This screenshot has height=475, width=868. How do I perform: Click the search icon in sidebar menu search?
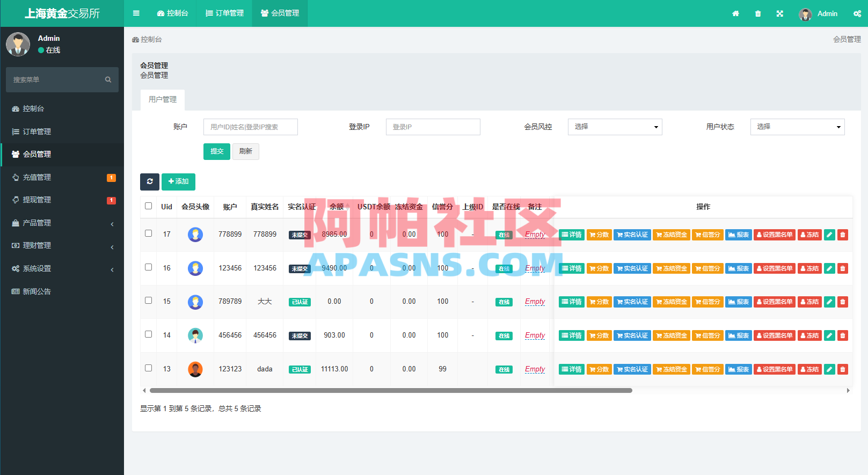coord(108,79)
